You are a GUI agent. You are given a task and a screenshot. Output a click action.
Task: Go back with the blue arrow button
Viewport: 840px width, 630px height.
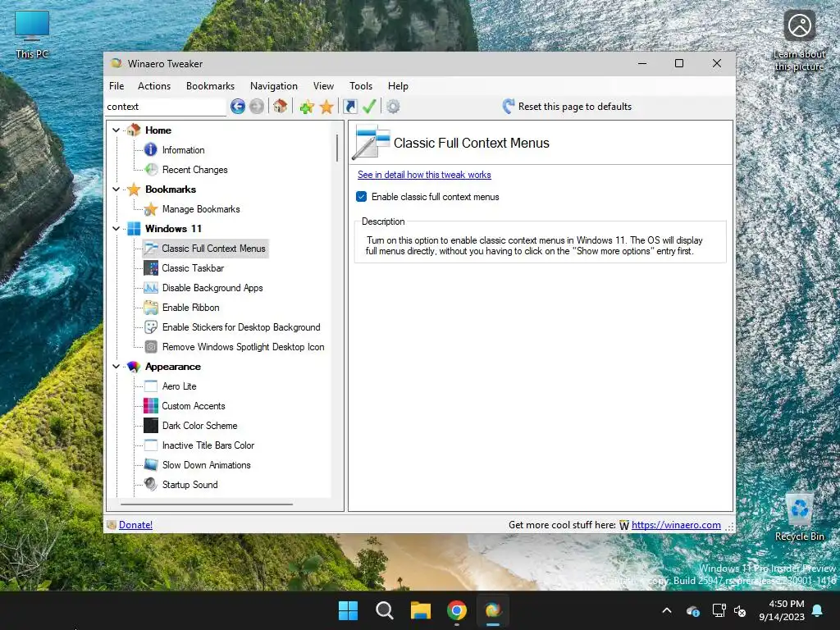click(238, 107)
